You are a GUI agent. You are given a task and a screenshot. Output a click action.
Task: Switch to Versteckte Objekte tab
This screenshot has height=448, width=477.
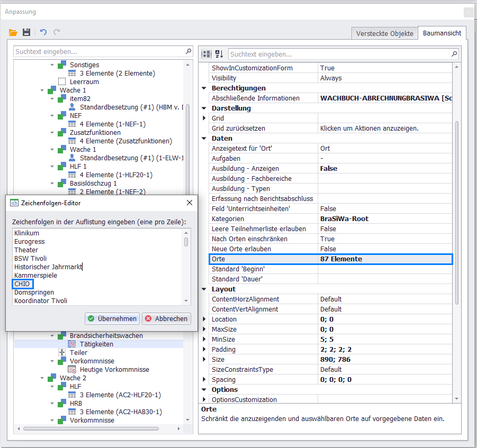pyautogui.click(x=384, y=33)
